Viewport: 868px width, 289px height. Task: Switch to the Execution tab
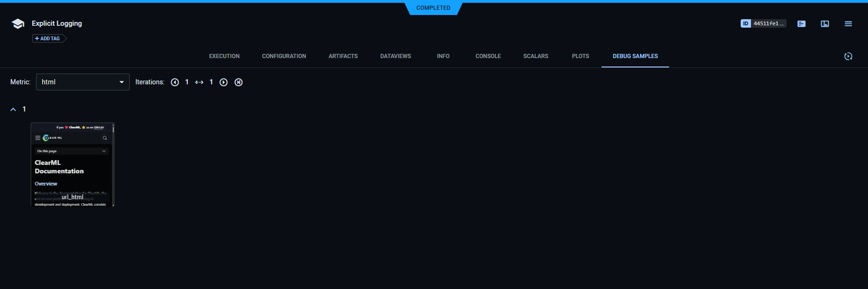[x=224, y=56]
